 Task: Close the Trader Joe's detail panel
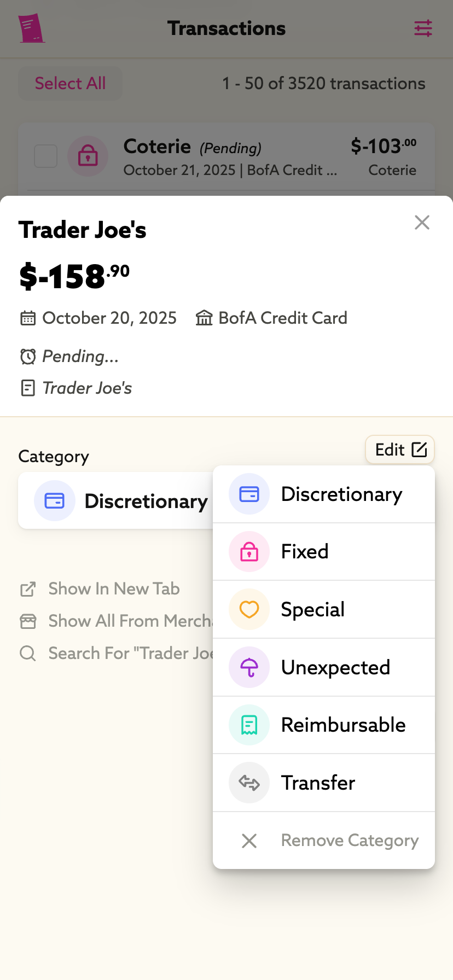[422, 223]
